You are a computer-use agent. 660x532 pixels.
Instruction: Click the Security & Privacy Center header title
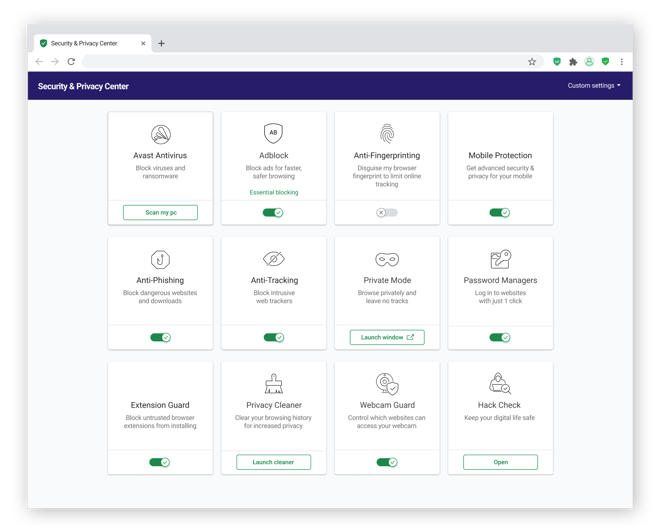[x=83, y=86]
